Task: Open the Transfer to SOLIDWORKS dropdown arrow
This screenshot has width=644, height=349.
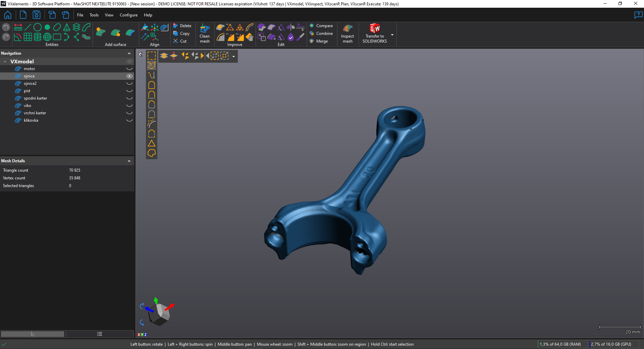Action: 392,35
